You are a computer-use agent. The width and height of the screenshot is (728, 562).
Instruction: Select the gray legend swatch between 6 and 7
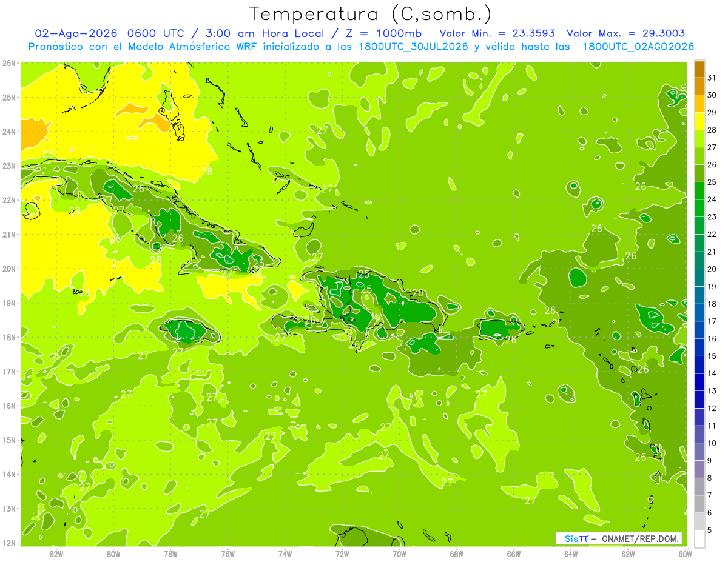coord(699,504)
